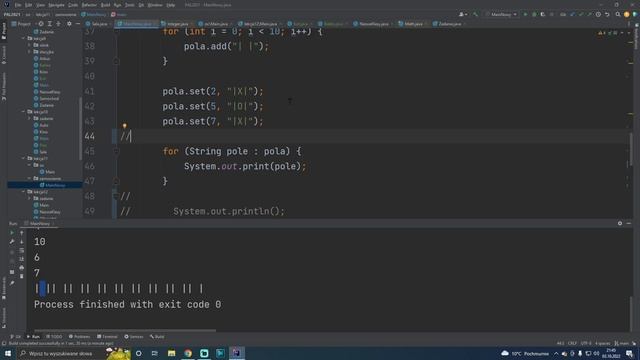Click the wrench icon in Run panel
Screen dimensions: 640x360
coord(12,242)
